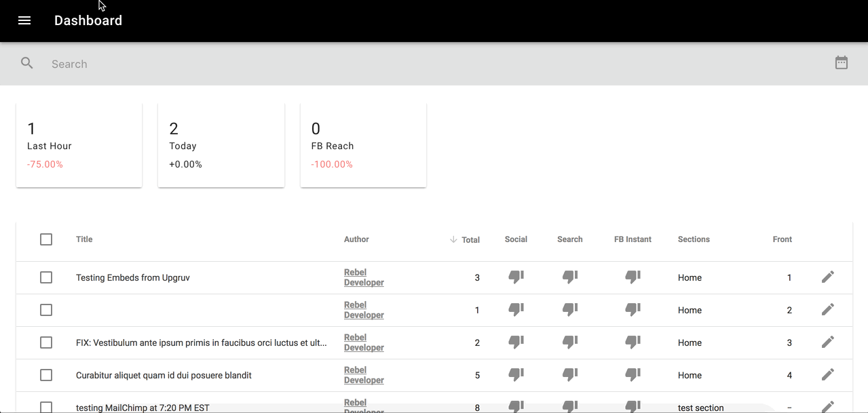Select the FB Reach stats card
Viewport: 868px width, 413px height.
pos(363,145)
